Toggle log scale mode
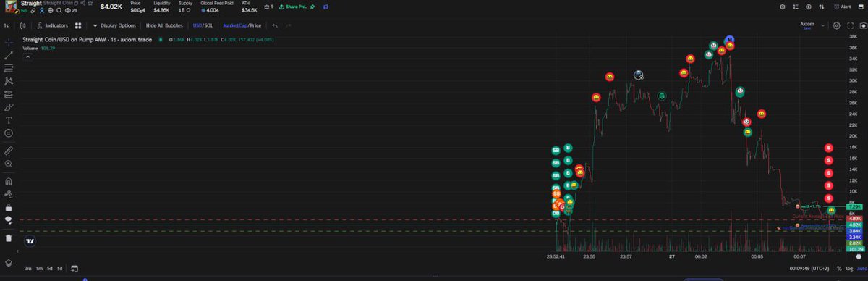The width and height of the screenshot is (868, 281). click(x=848, y=268)
